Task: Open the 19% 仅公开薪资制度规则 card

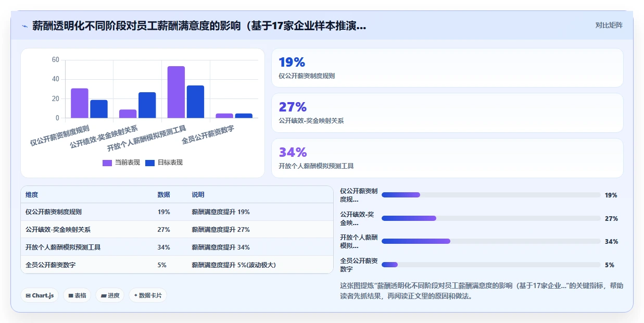Action: pos(447,68)
